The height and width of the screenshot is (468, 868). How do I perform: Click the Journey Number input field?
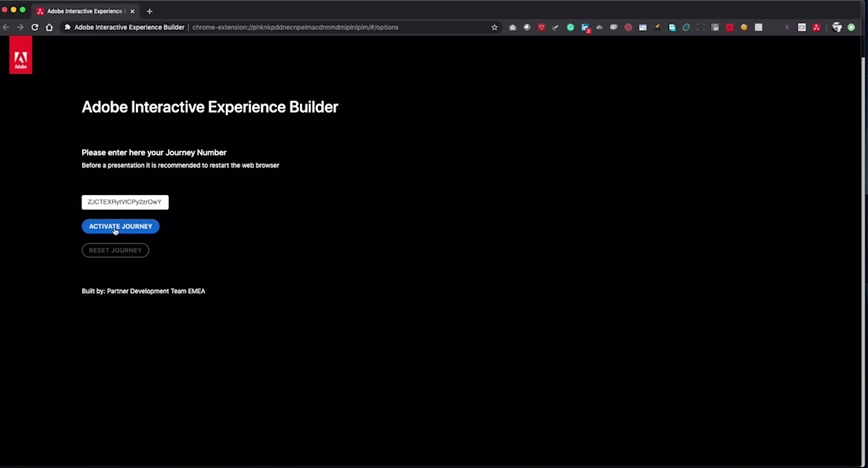tap(125, 202)
